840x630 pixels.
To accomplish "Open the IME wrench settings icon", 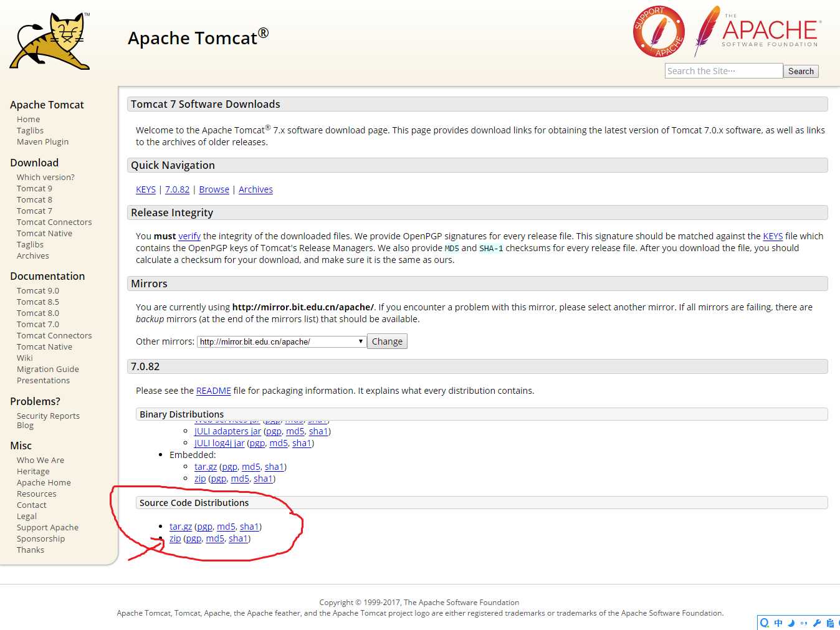I will [x=817, y=623].
